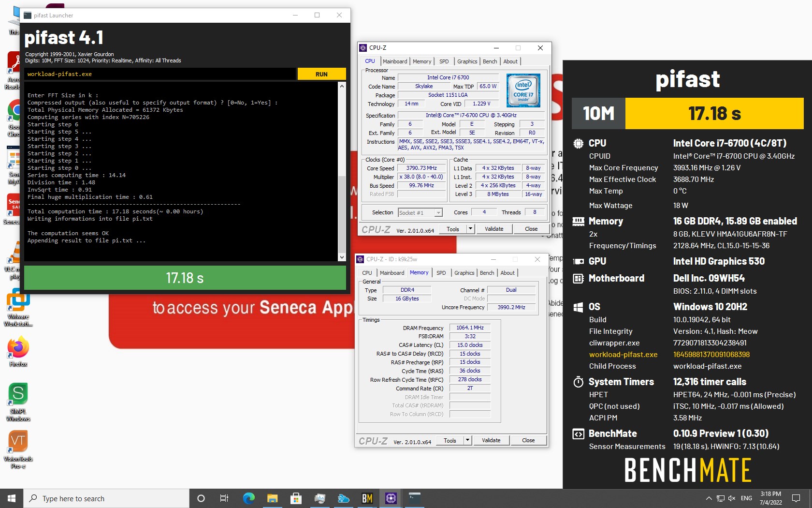The image size is (812, 508).
Task: Switch to SPD tab in upper CPU-Z window
Action: click(444, 61)
